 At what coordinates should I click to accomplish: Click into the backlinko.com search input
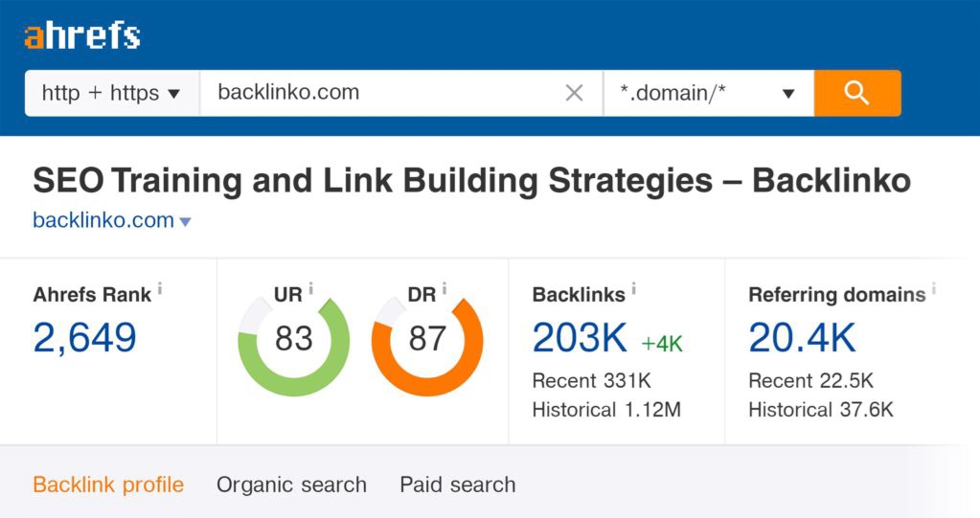[x=383, y=93]
